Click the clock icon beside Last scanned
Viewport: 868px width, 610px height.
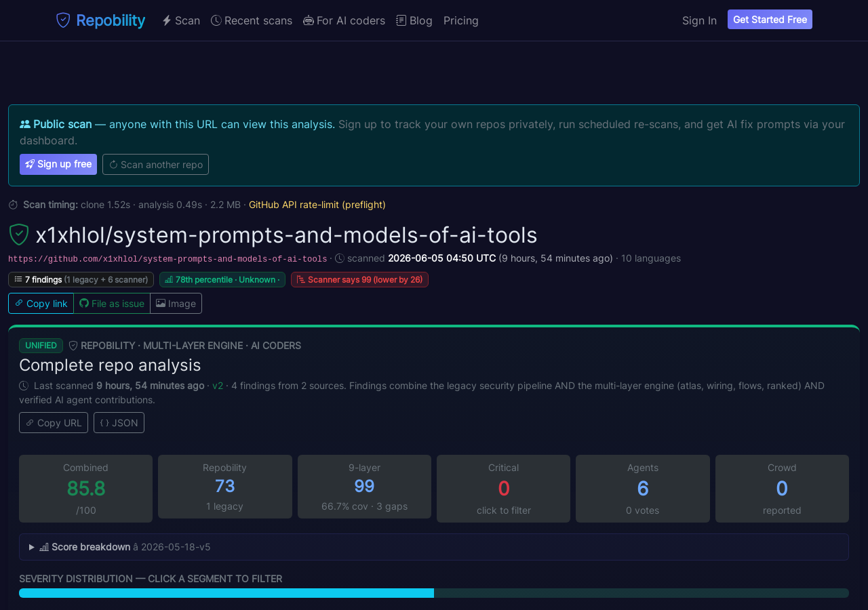pos(24,386)
